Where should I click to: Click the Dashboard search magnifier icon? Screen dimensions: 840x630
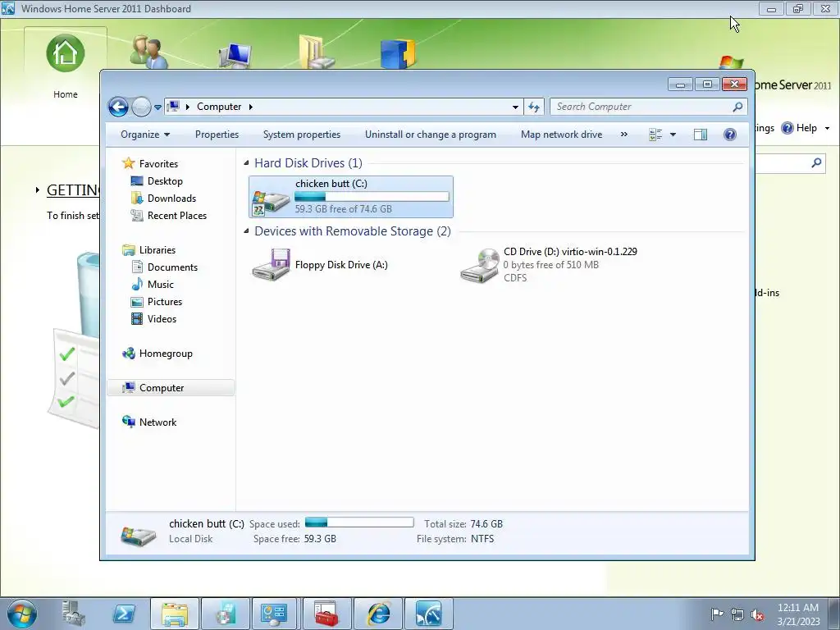click(x=816, y=162)
